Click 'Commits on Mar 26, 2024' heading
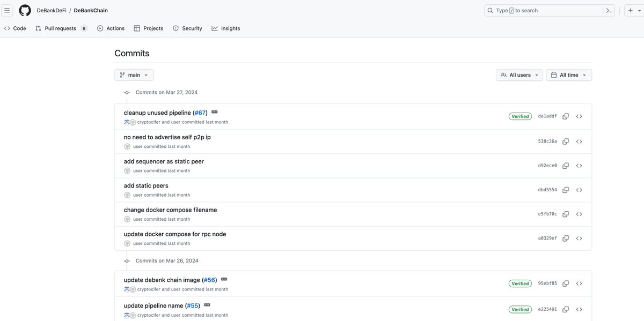This screenshot has width=644, height=321. [x=167, y=260]
